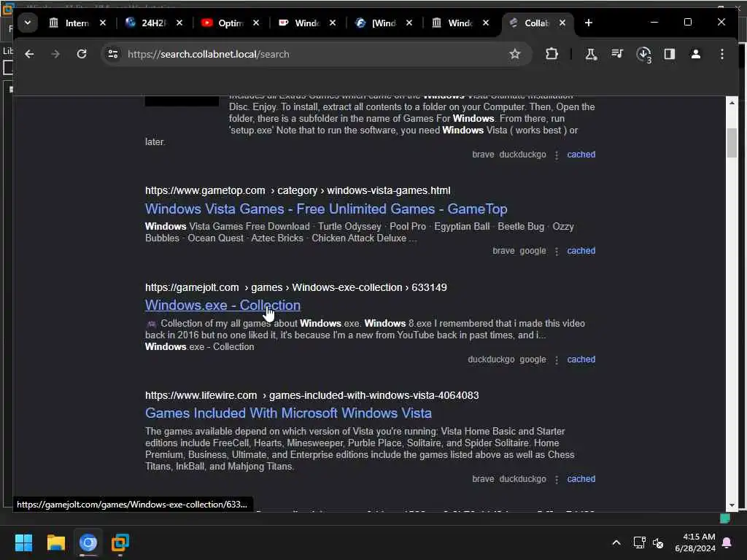
Task: Close the Intern tab
Action: 102,23
